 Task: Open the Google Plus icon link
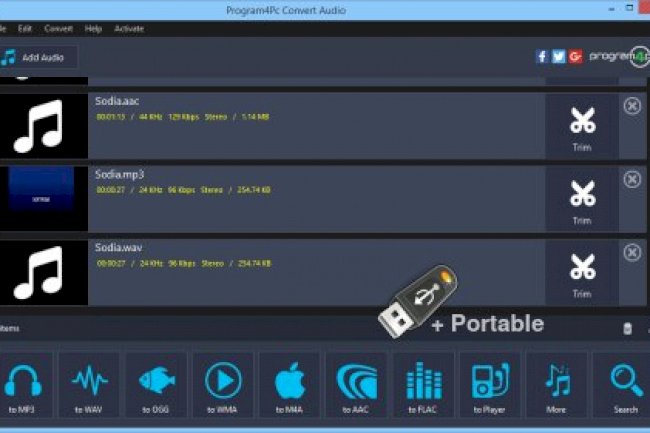[x=575, y=56]
